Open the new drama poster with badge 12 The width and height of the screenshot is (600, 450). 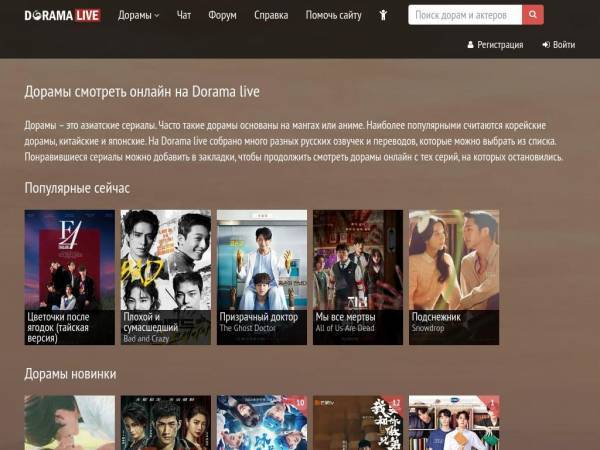(x=358, y=422)
